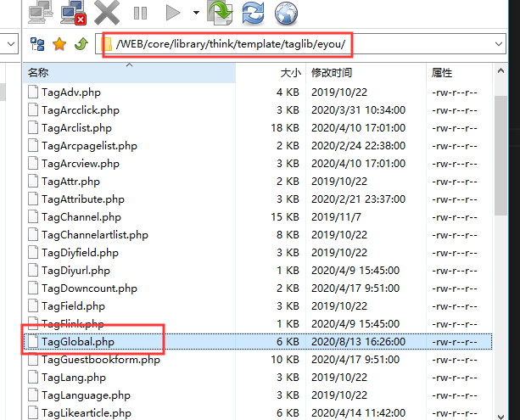
Task: Select the TagArclist.php file
Action: (76, 127)
